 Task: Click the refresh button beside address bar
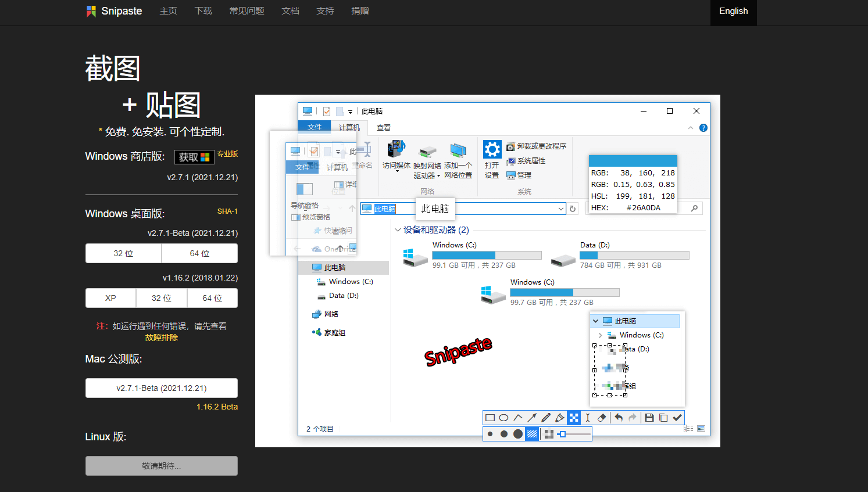(573, 209)
